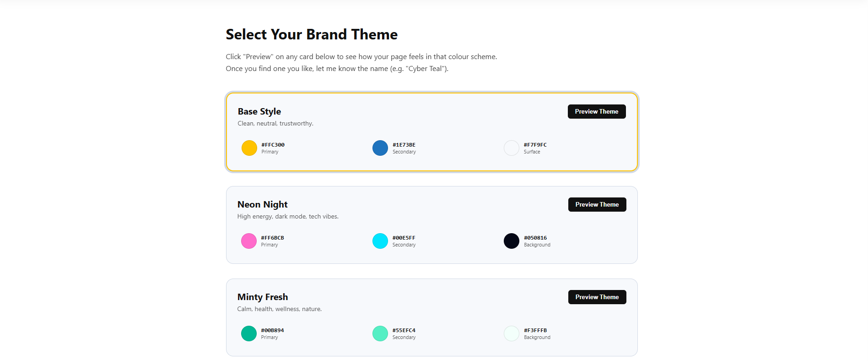
Task: Click the #F7F9FC surface swatch
Action: click(x=512, y=148)
